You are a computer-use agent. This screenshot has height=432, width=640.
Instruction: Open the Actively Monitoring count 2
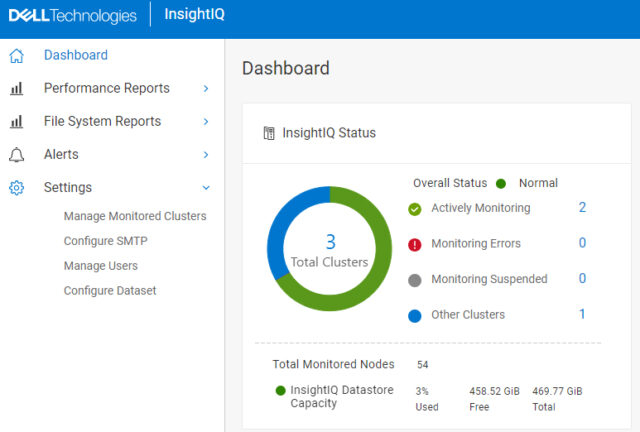582,207
